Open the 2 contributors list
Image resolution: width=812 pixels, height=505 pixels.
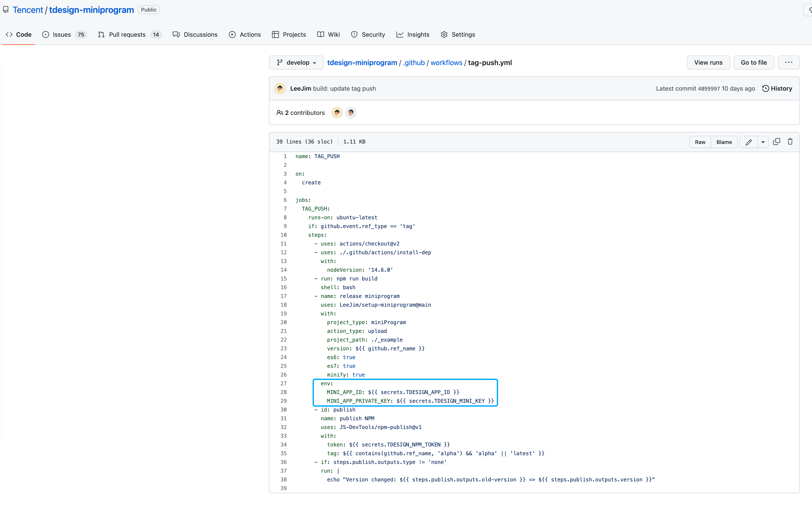300,112
